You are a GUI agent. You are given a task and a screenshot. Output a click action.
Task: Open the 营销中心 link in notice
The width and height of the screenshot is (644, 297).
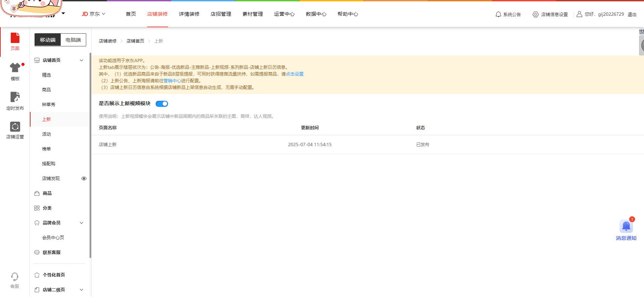pyautogui.click(x=172, y=81)
